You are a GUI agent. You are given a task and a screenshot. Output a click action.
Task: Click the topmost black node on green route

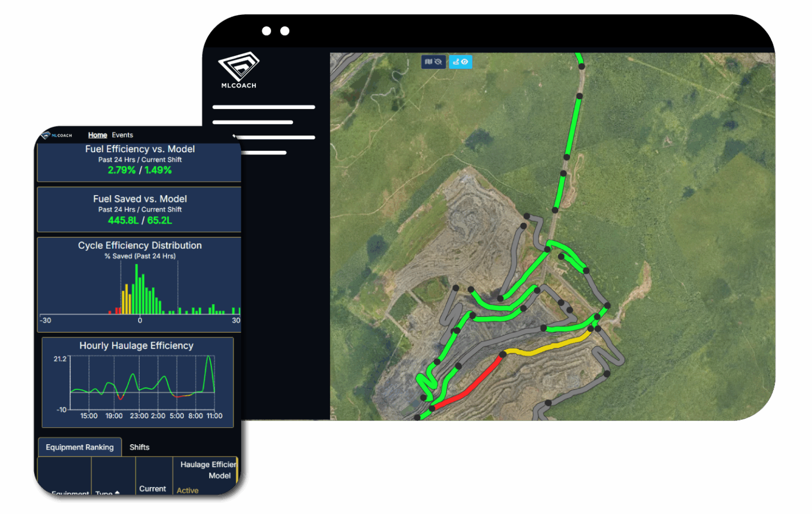tap(582, 67)
